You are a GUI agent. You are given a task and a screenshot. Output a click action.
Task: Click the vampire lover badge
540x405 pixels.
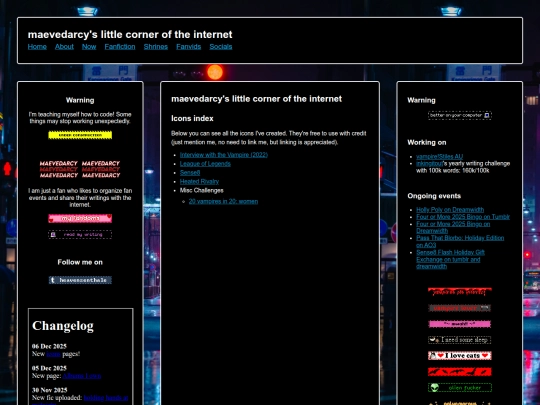(x=459, y=308)
